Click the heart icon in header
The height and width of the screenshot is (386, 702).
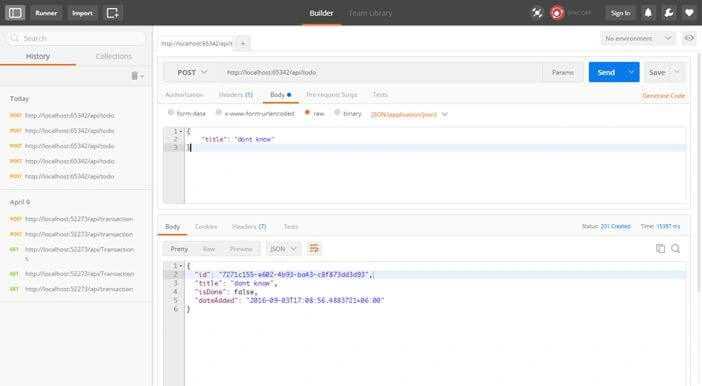pos(689,13)
